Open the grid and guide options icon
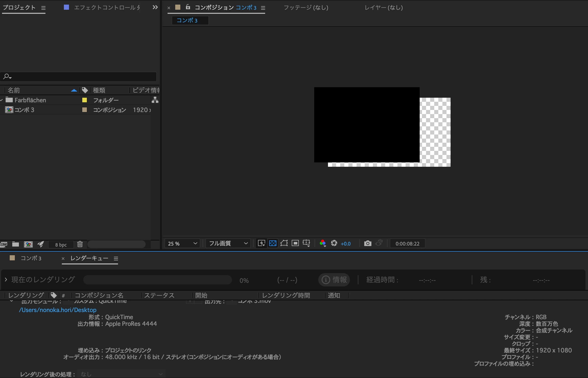The height and width of the screenshot is (378, 588). [306, 243]
